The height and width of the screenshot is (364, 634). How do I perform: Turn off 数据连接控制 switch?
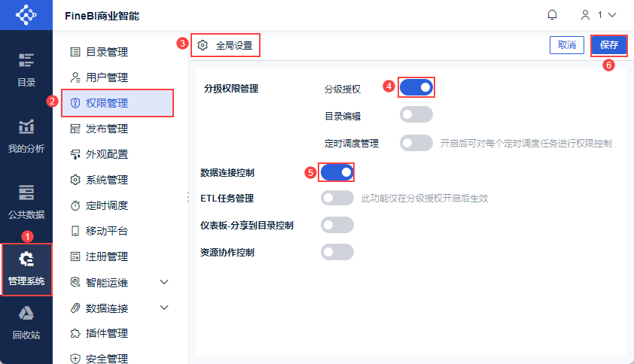point(337,172)
